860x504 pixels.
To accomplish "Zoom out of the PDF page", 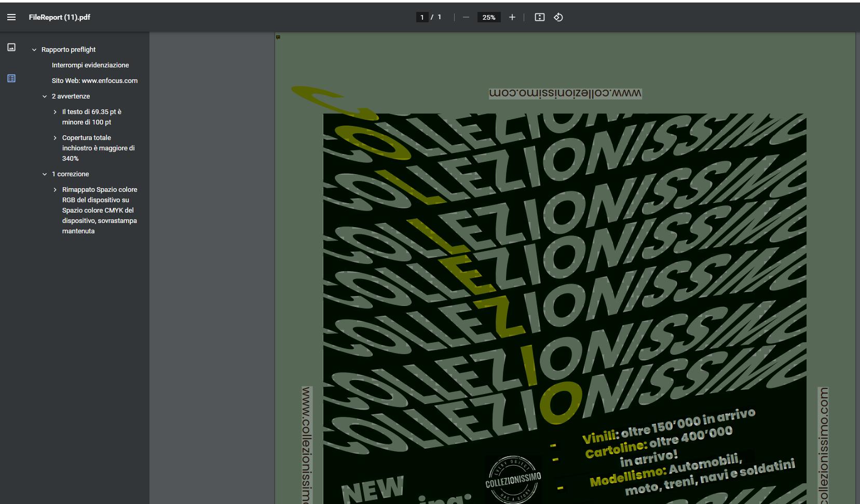I will [466, 17].
